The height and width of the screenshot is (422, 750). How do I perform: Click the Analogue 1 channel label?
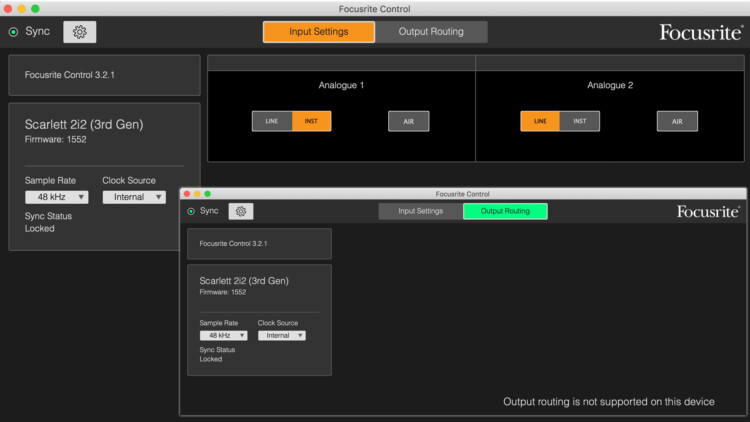pos(341,85)
